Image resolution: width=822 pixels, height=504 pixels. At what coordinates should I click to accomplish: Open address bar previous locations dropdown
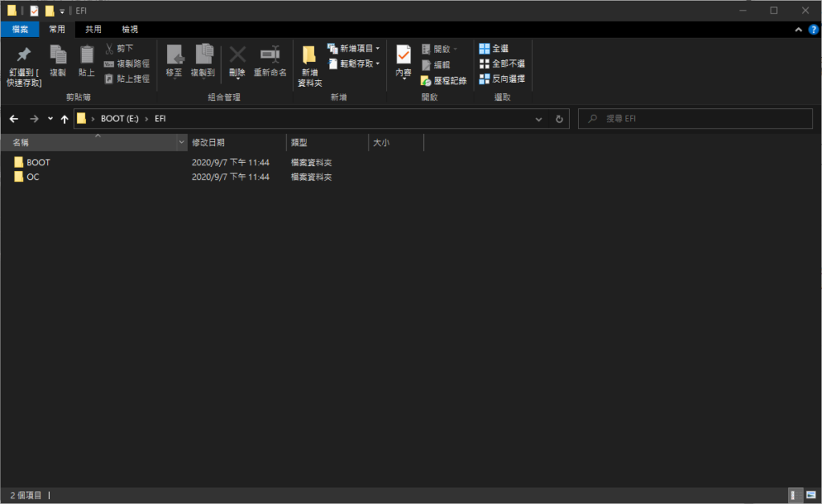tap(539, 119)
